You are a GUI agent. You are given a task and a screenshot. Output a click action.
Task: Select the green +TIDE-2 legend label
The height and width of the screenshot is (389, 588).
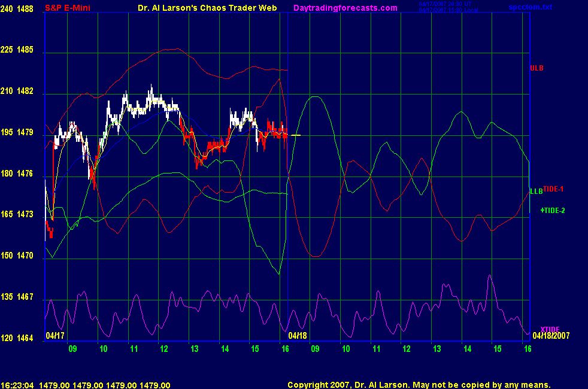point(552,211)
